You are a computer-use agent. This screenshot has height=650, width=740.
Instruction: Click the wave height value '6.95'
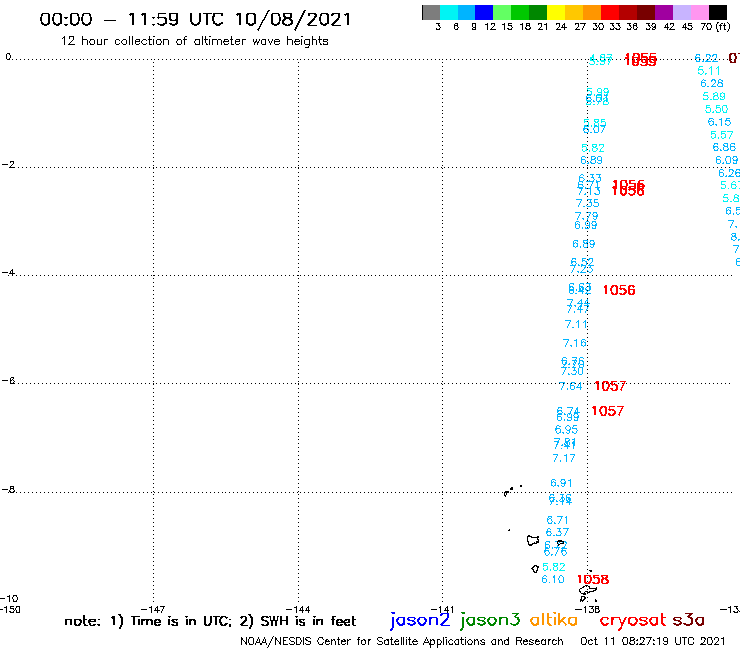[x=566, y=430]
